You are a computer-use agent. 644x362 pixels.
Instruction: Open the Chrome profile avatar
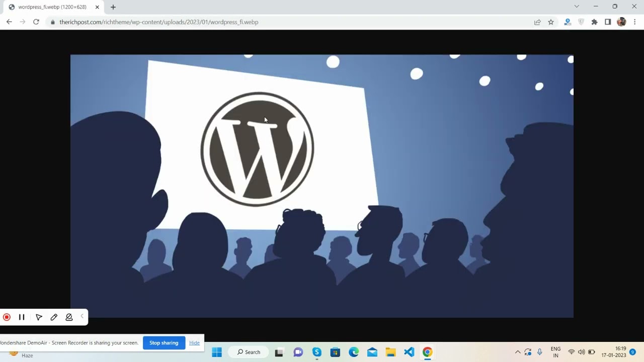pos(621,22)
